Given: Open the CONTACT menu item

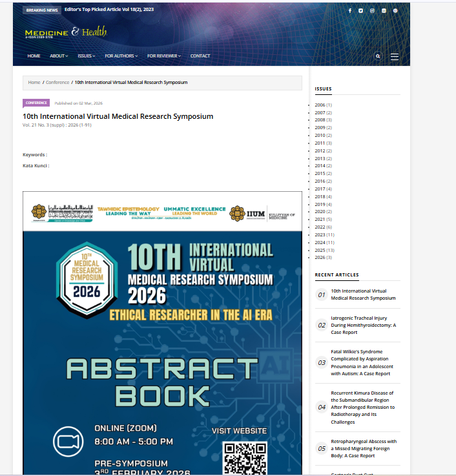Looking at the screenshot, I should click(200, 56).
